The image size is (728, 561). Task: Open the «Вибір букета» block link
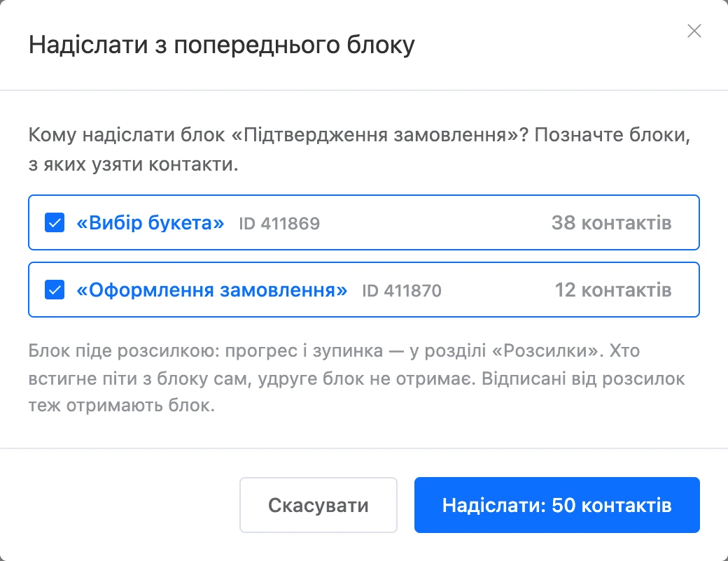150,222
